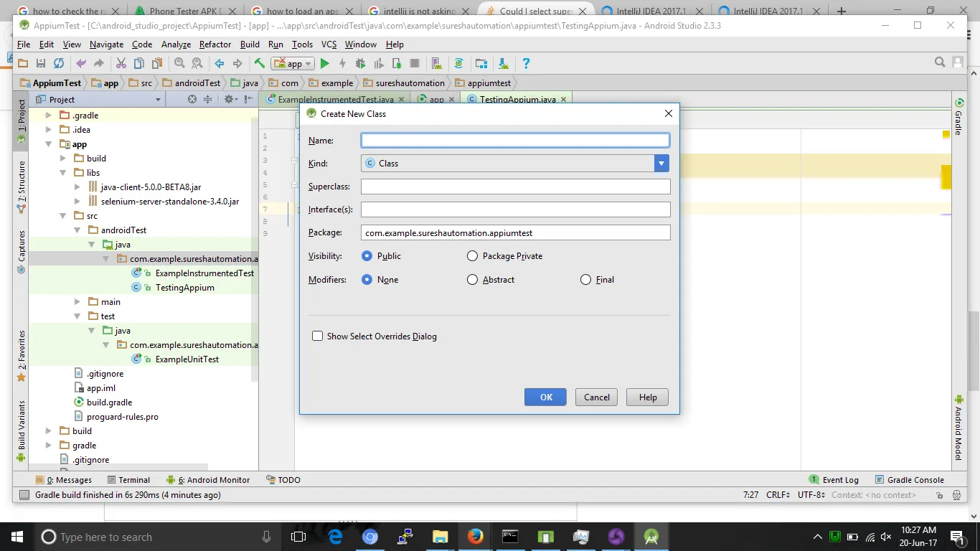Select the None modifier radio button
Viewport: 980px width, 551px height.
click(x=367, y=280)
